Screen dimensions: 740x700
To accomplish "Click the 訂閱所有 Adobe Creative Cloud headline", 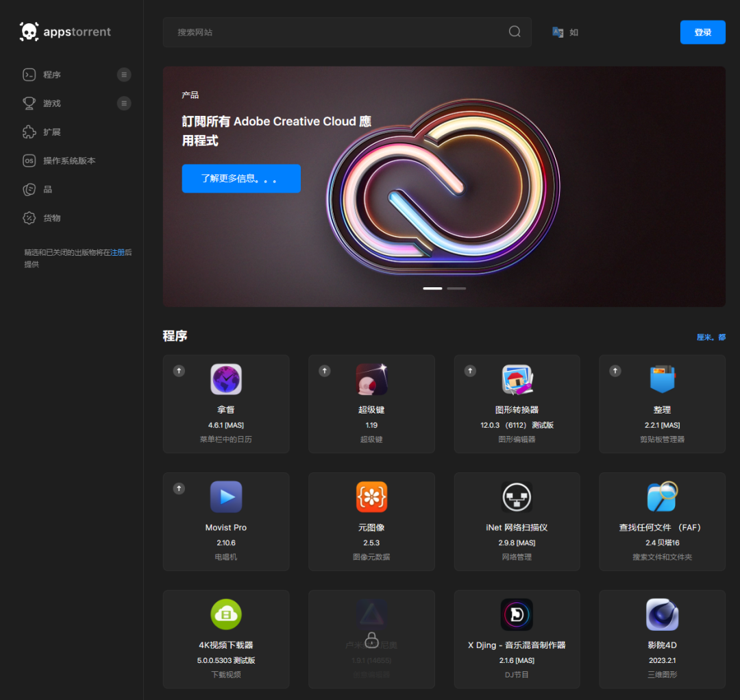I will [x=277, y=131].
